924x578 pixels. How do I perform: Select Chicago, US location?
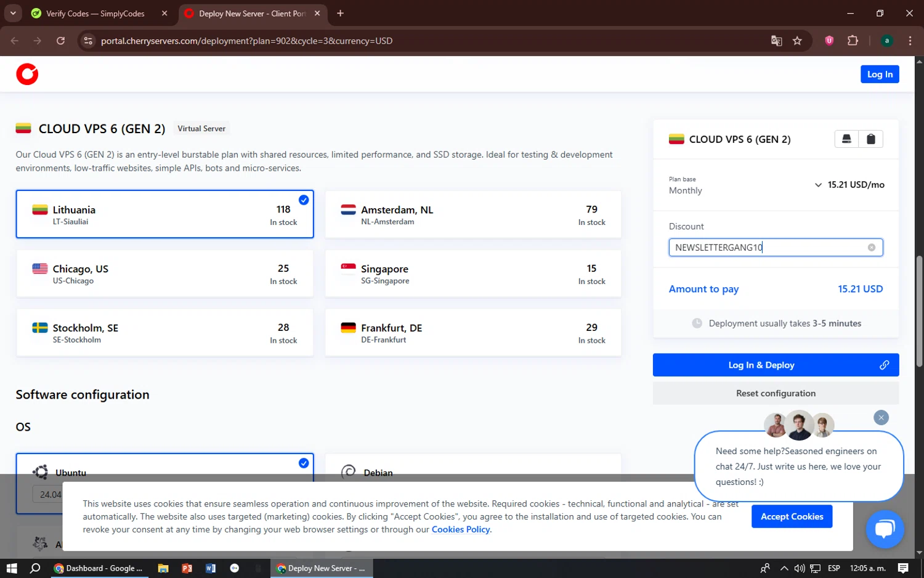pyautogui.click(x=164, y=274)
